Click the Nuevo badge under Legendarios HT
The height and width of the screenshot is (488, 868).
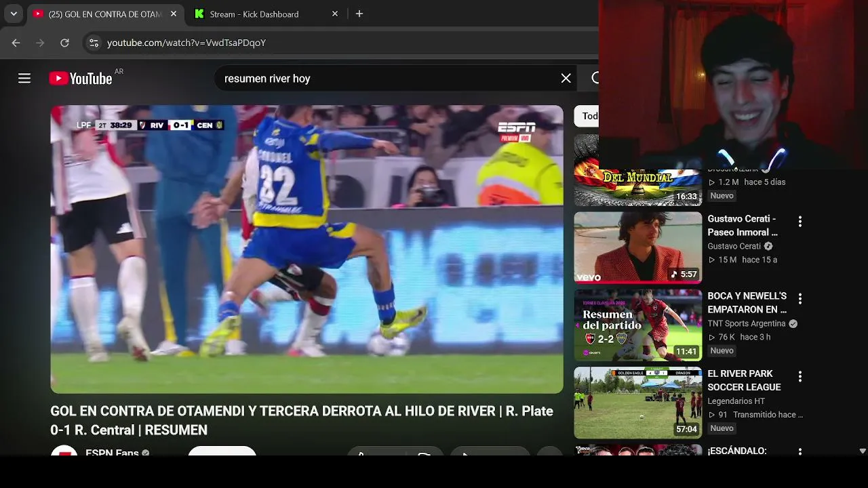tap(722, 428)
